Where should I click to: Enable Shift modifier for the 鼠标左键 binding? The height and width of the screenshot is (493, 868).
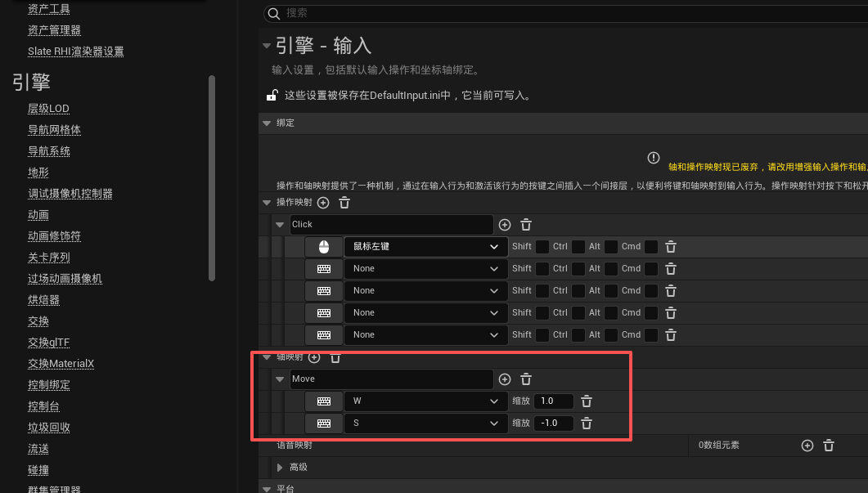(x=542, y=247)
